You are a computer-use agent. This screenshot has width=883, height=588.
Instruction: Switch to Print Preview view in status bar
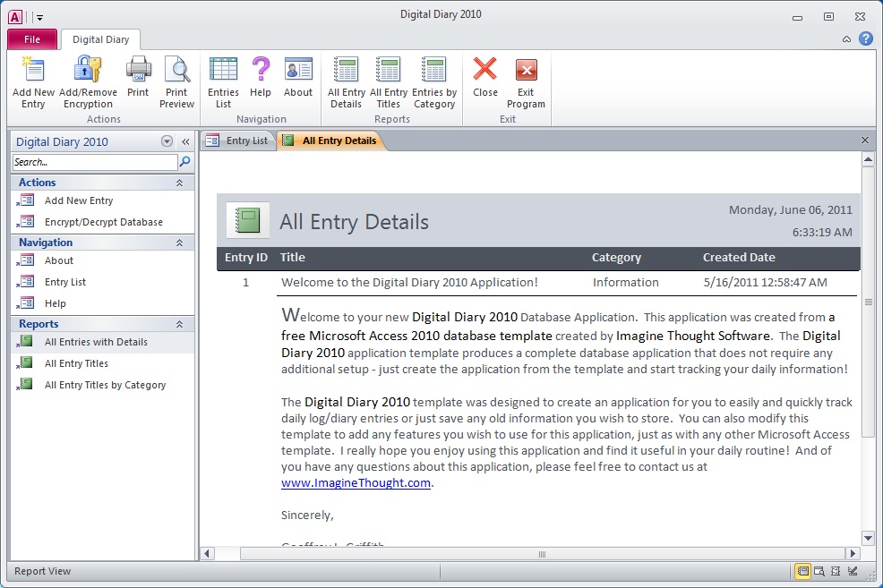[x=819, y=571]
